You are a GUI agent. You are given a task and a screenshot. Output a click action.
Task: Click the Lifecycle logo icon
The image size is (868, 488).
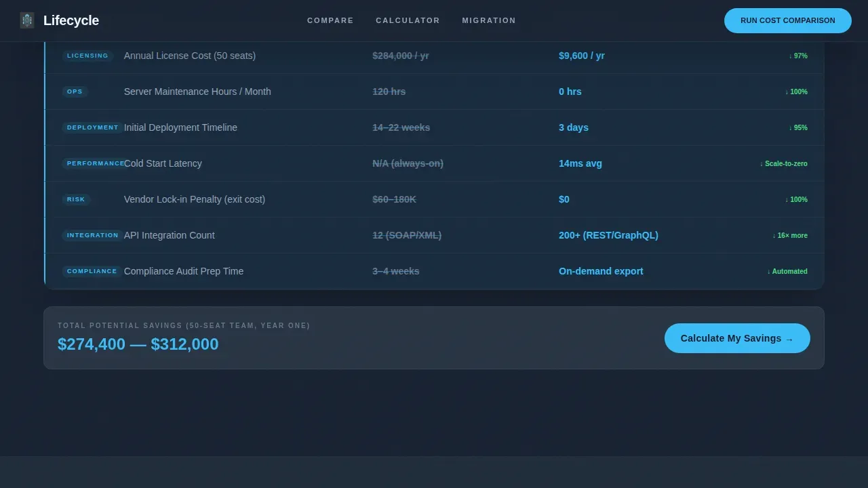tap(27, 20)
